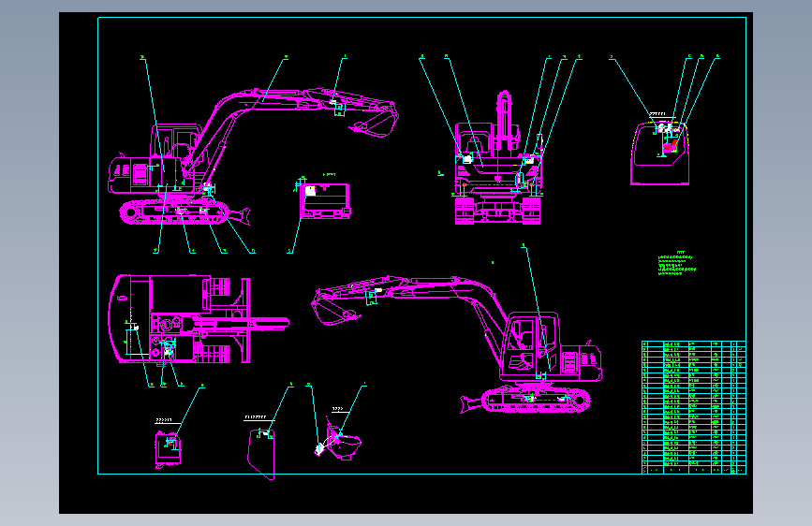The image size is (812, 526).
Task: Select the green technical notes text block
Action: (677, 264)
